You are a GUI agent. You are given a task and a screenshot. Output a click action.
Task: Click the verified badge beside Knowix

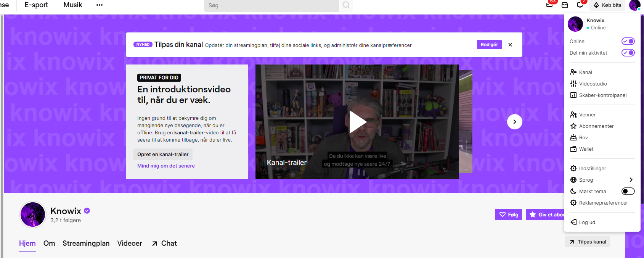pos(87,210)
